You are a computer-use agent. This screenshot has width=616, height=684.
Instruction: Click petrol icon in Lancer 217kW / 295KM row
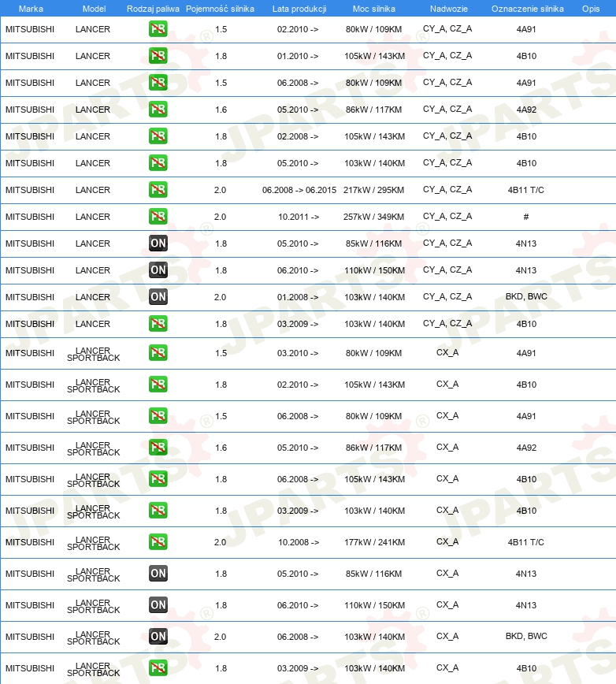click(x=158, y=190)
